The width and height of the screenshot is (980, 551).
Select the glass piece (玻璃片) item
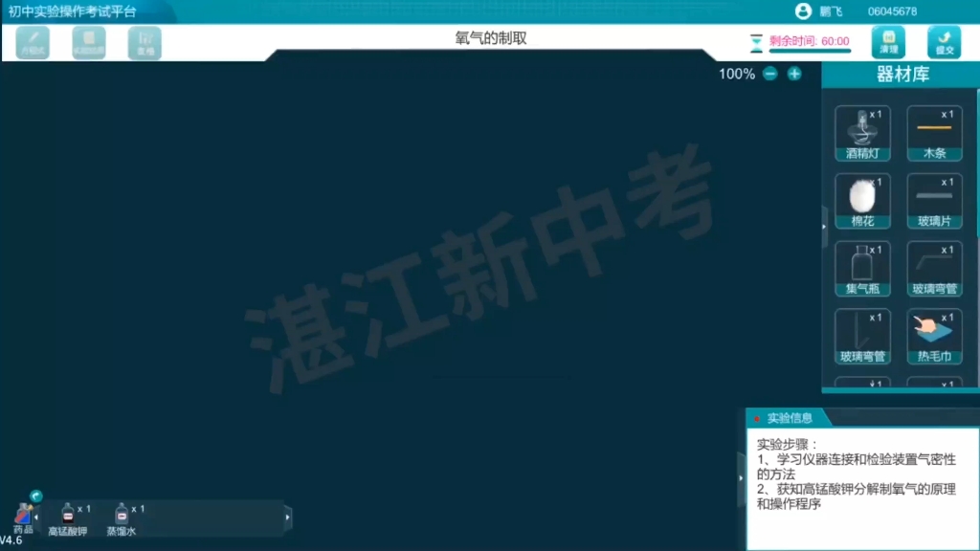coord(934,200)
